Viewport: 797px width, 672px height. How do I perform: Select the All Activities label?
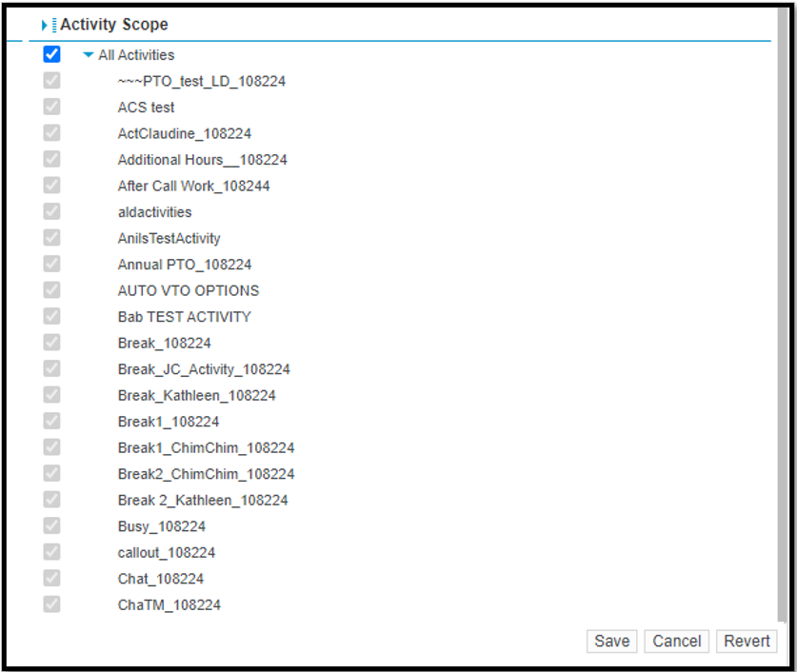click(136, 55)
